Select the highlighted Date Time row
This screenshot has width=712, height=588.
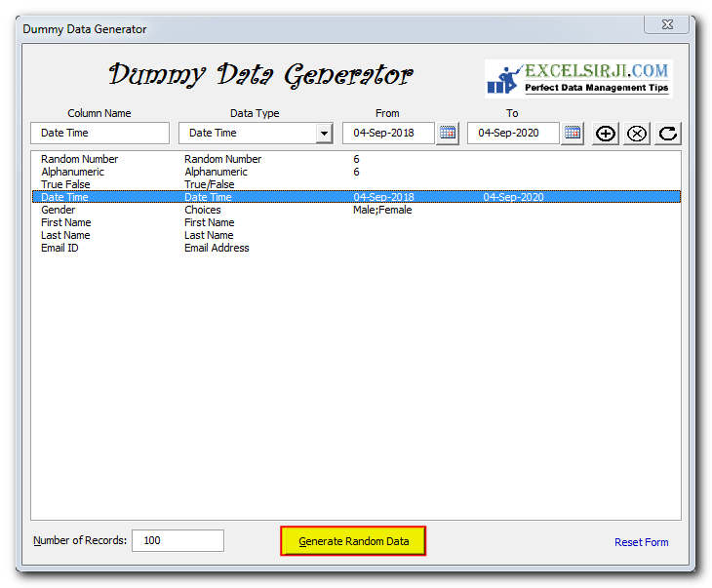point(356,197)
